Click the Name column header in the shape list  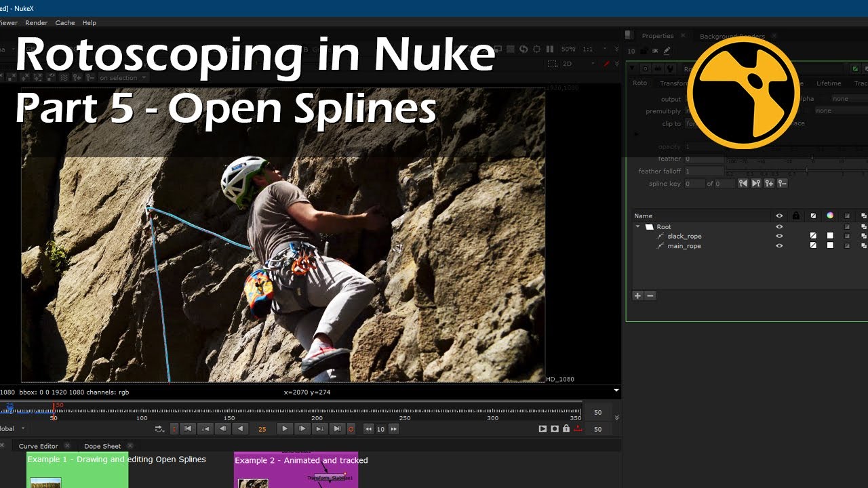644,216
